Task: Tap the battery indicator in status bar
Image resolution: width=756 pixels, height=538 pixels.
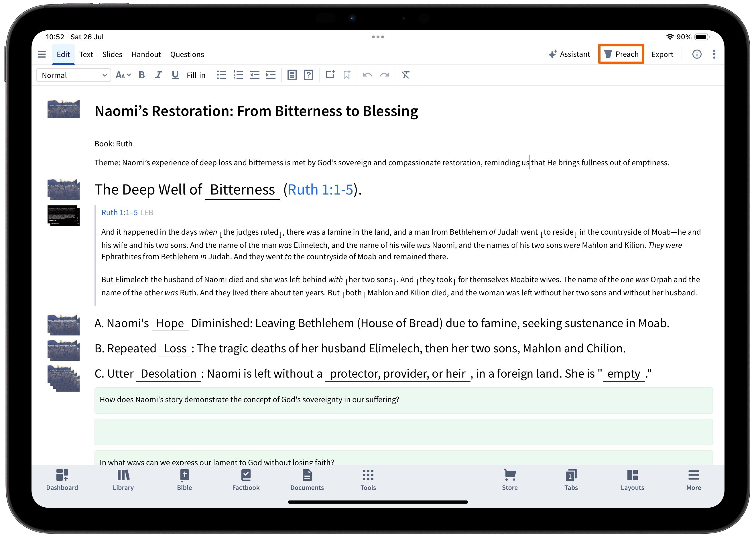Action: pos(702,37)
